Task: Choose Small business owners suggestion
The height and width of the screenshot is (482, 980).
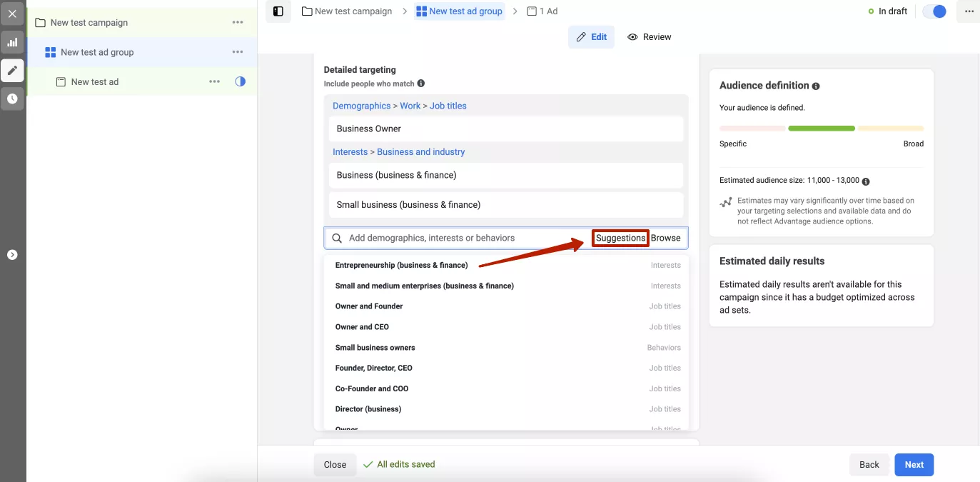Action: 506,348
